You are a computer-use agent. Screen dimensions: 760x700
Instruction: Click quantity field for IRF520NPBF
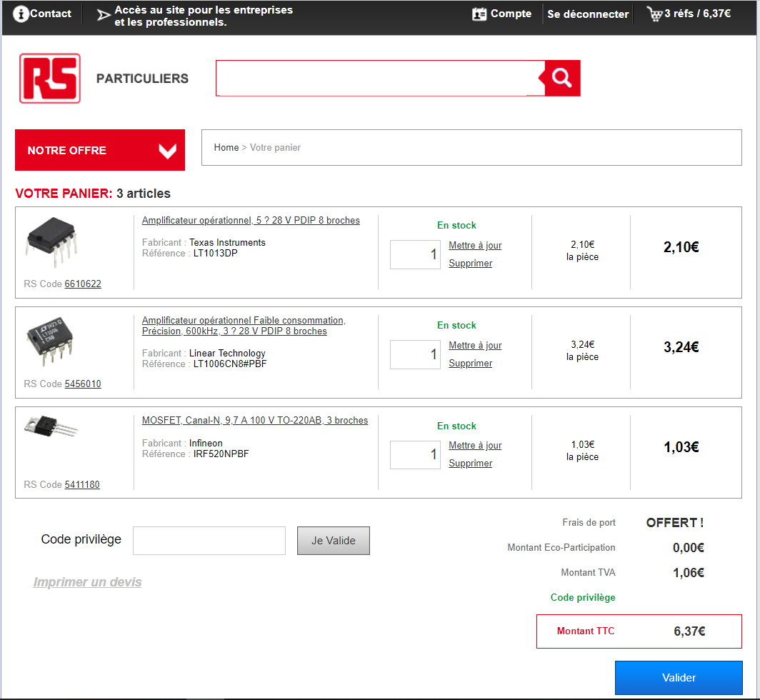pos(415,455)
